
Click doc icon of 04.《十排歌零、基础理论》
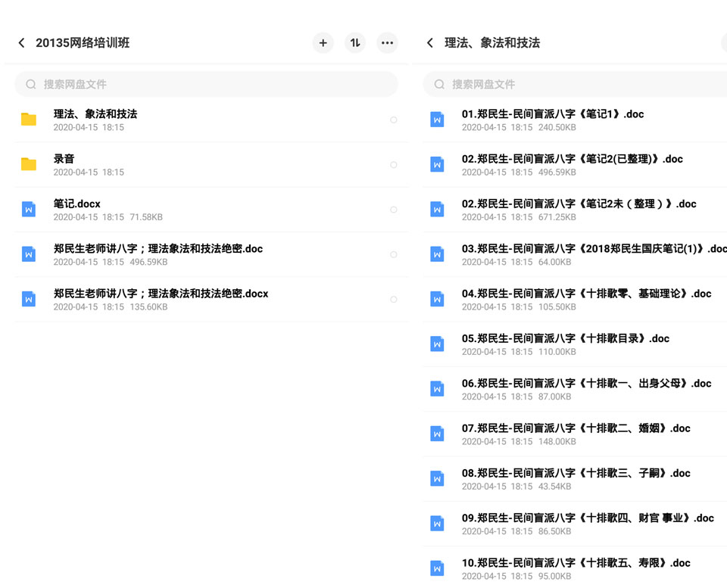pyautogui.click(x=437, y=300)
